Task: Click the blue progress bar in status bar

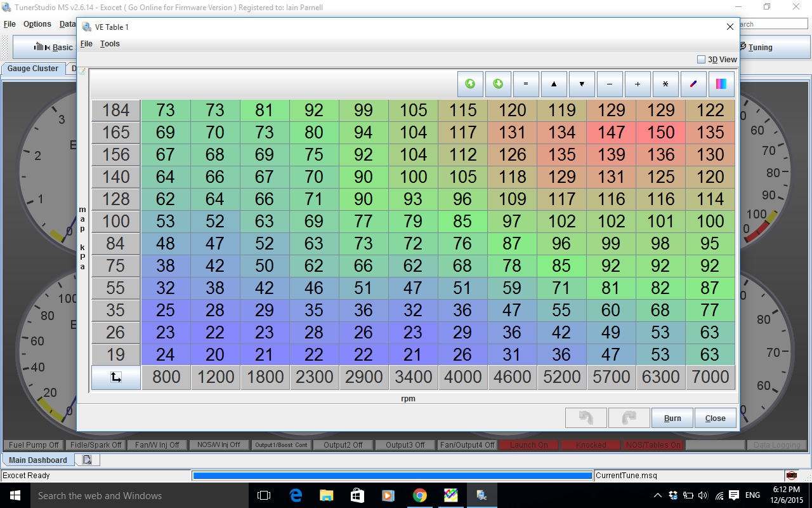Action: (393, 475)
